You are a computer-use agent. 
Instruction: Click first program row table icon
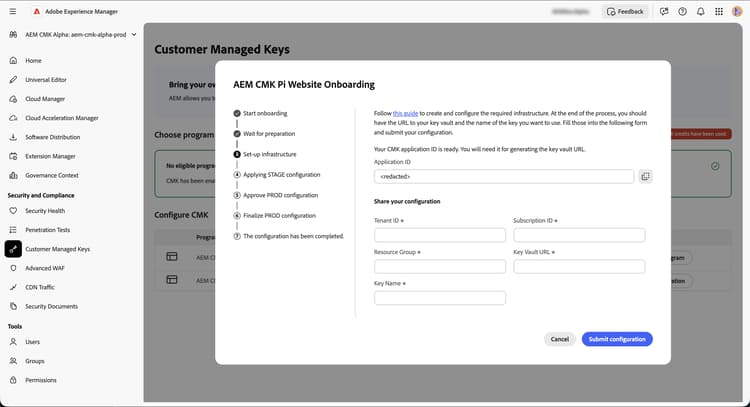[x=172, y=257]
